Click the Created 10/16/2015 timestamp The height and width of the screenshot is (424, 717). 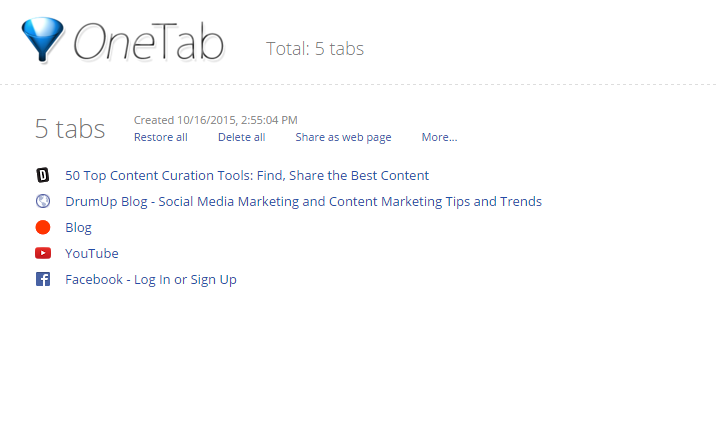[x=215, y=120]
